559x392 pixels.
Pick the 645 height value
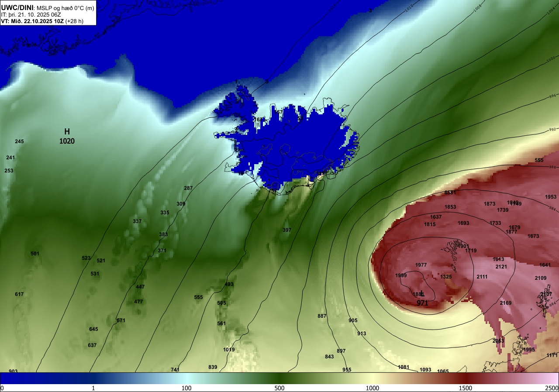(x=93, y=329)
